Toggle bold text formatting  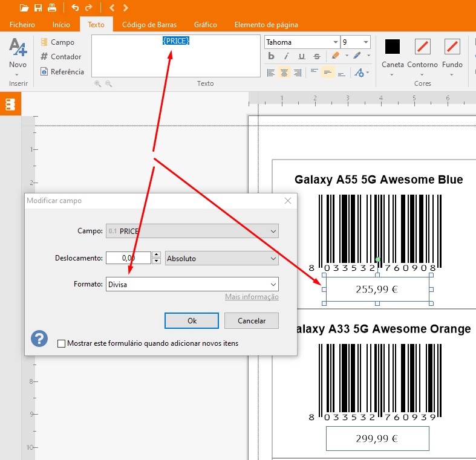point(271,56)
